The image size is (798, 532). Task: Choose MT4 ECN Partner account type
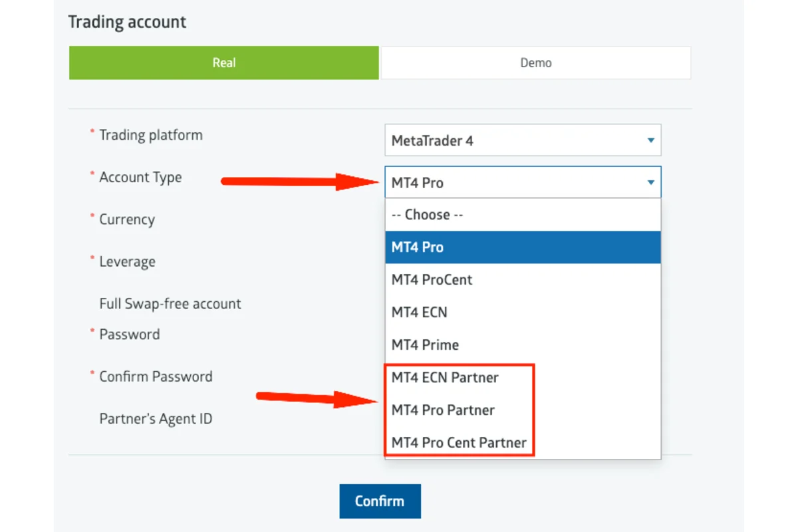pyautogui.click(x=523, y=378)
